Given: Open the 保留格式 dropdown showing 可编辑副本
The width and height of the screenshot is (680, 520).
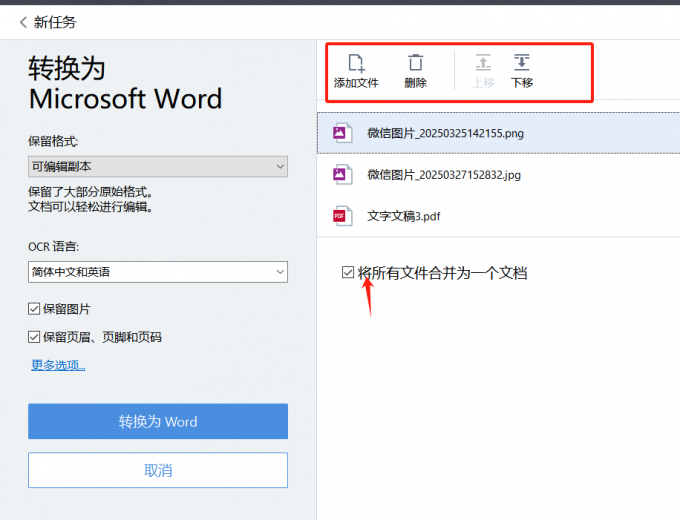Looking at the screenshot, I should pos(158,167).
